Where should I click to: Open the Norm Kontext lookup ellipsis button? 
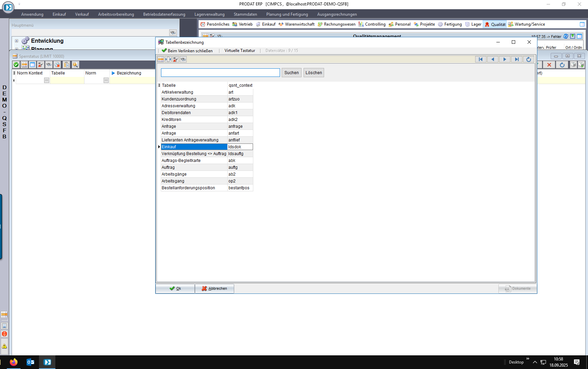[x=46, y=80]
